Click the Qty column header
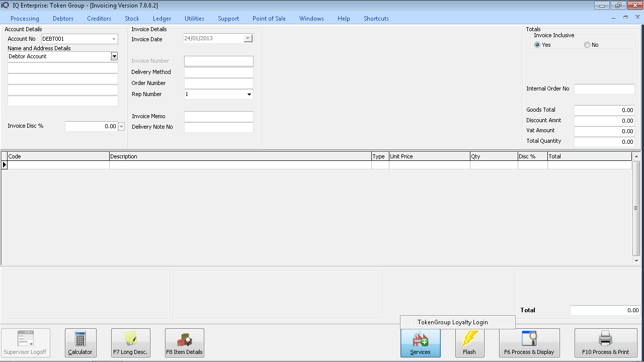The width and height of the screenshot is (644, 362). click(x=494, y=156)
